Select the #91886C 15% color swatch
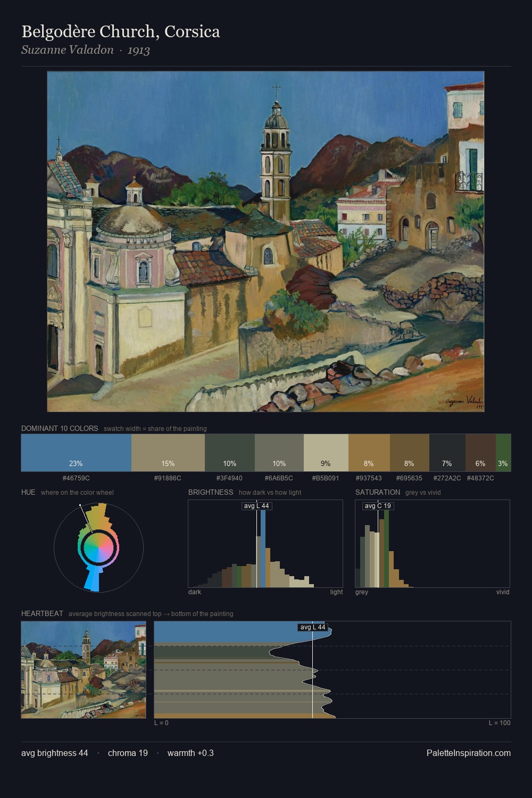Image resolution: width=532 pixels, height=798 pixels. click(x=168, y=453)
